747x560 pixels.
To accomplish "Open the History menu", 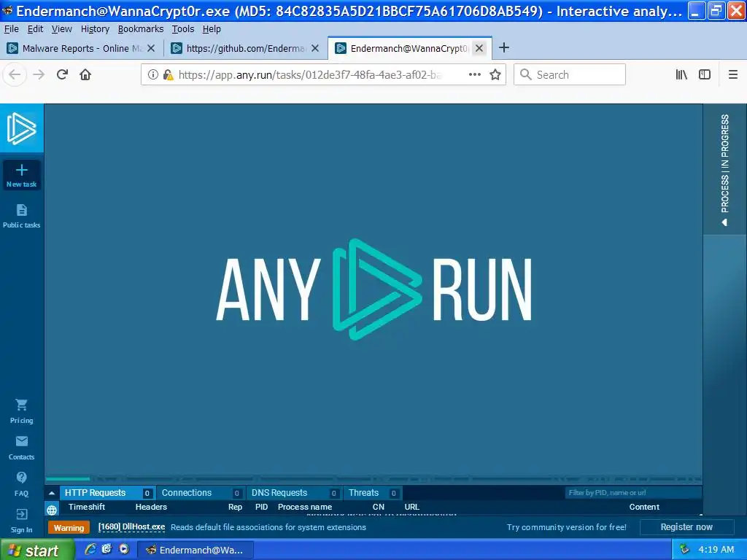I will point(95,29).
